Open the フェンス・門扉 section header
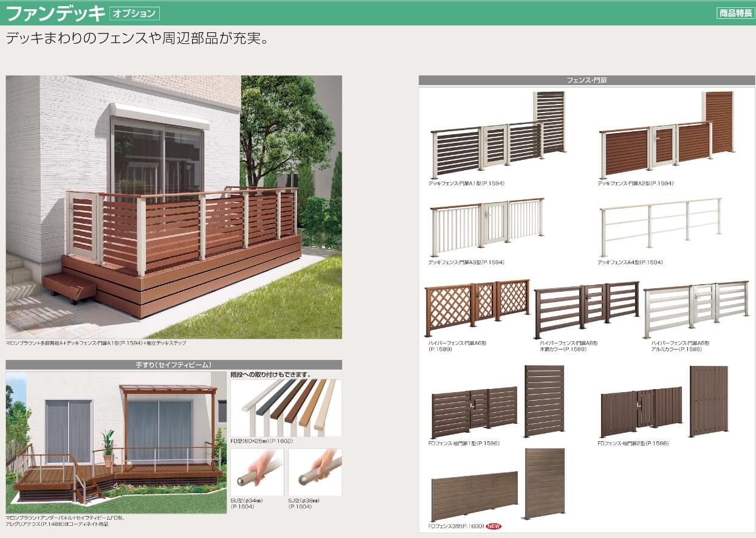 (586, 80)
